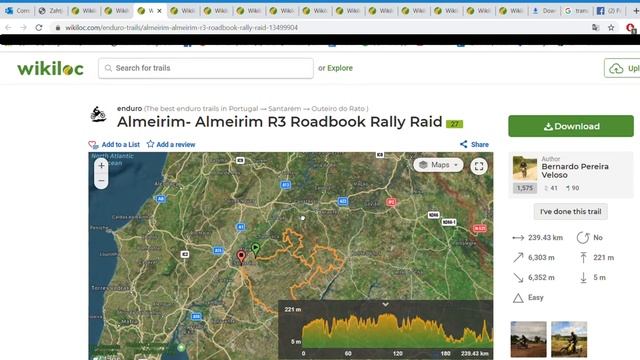The image size is (640, 360).
Task: Click the site lock security icon
Action: point(58,27)
